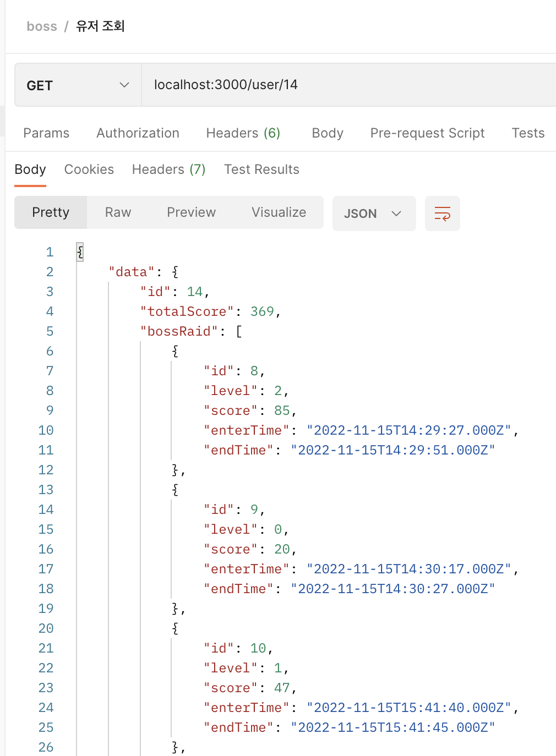Open the Params tab

[46, 133]
